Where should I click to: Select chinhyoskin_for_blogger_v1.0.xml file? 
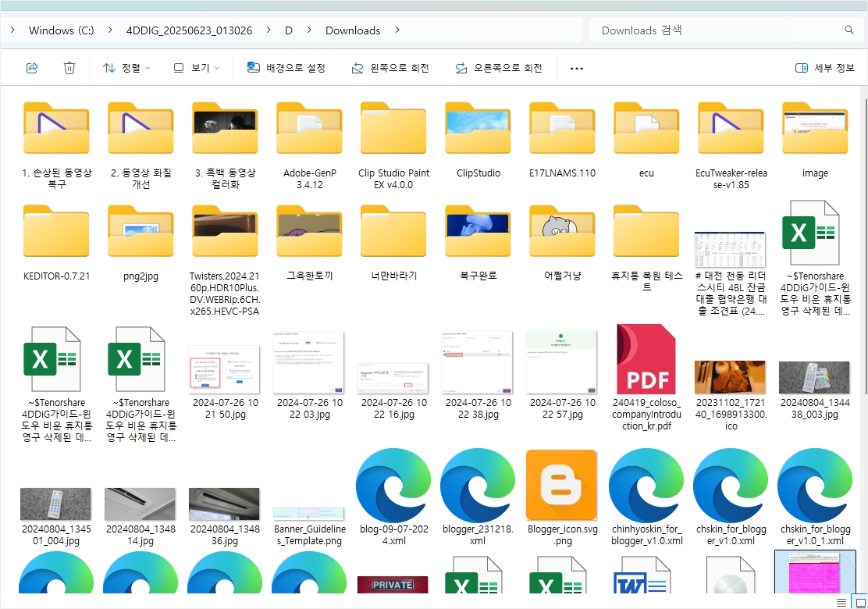[646, 497]
